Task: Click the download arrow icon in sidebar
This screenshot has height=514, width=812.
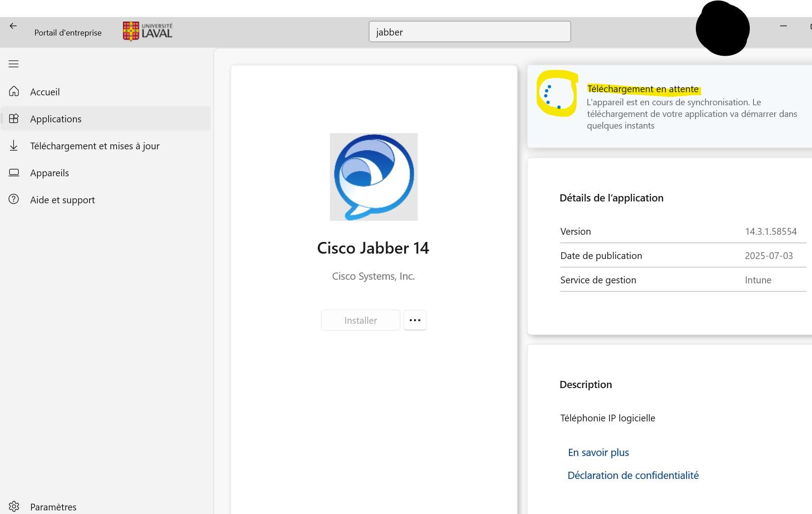Action: pyautogui.click(x=14, y=145)
